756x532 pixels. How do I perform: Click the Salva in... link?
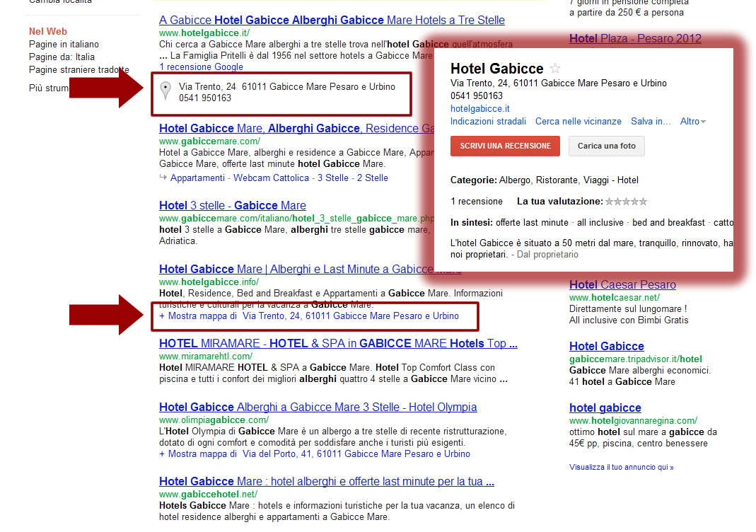pyautogui.click(x=651, y=122)
